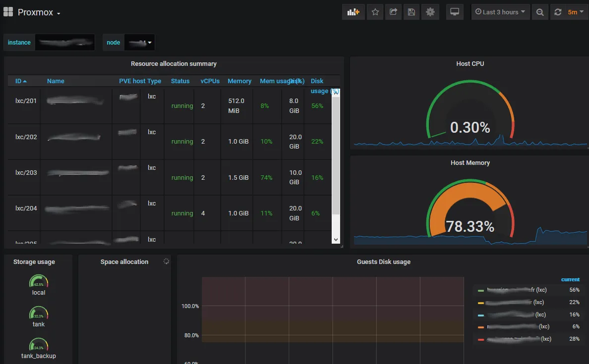
Task: Open the Last 3 hours time range picker
Action: click(x=500, y=12)
